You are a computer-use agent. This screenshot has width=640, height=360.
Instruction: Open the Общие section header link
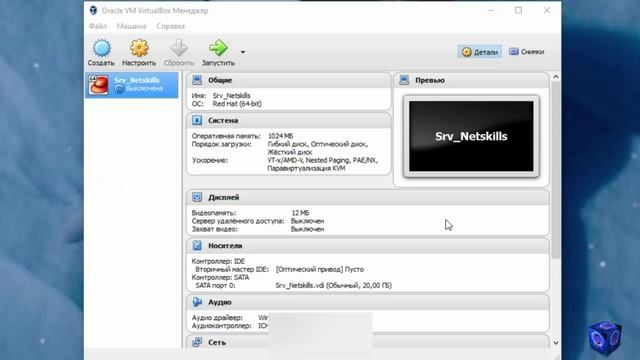pos(220,80)
